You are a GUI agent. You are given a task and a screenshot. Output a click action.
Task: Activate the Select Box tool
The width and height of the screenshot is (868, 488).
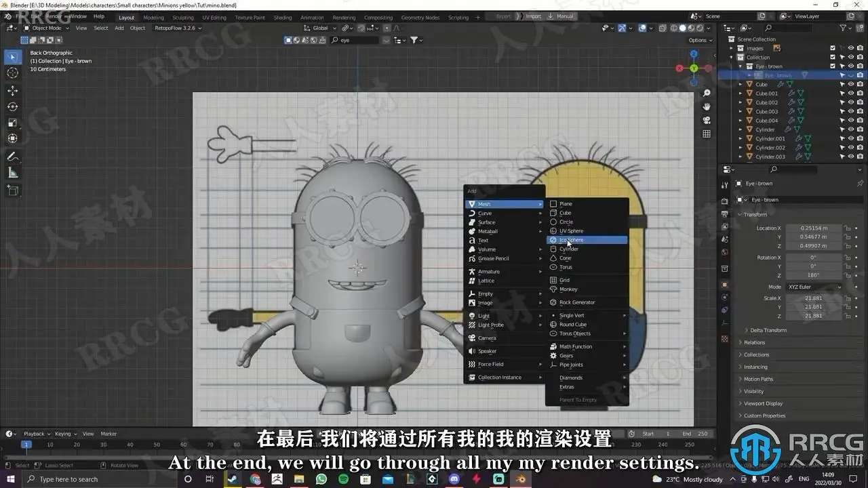(x=13, y=57)
